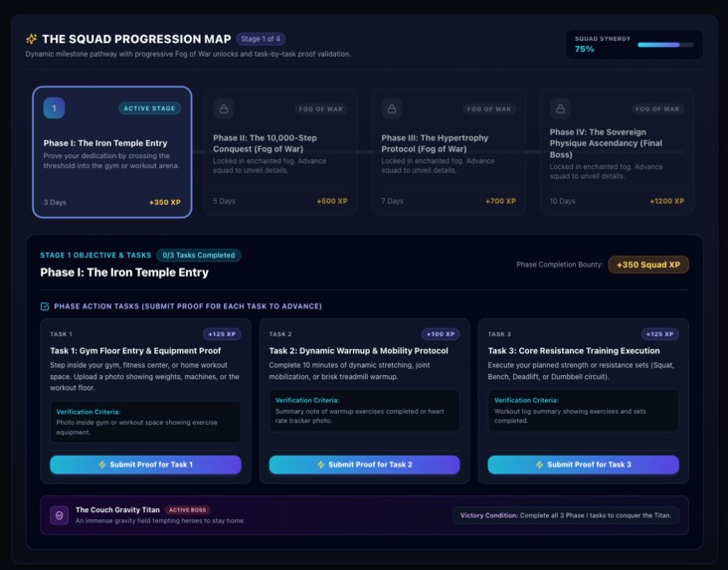Click the 10 Days duration on Phase IV

[x=563, y=201]
